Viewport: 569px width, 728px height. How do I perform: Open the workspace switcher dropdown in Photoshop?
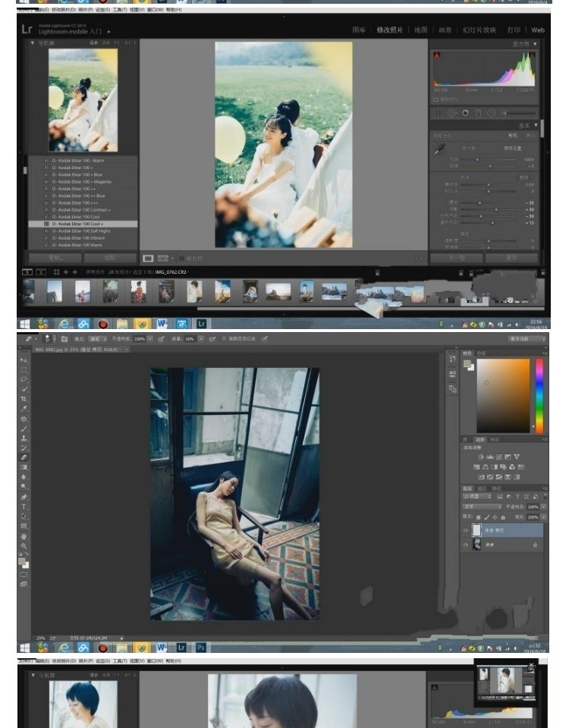(527, 339)
